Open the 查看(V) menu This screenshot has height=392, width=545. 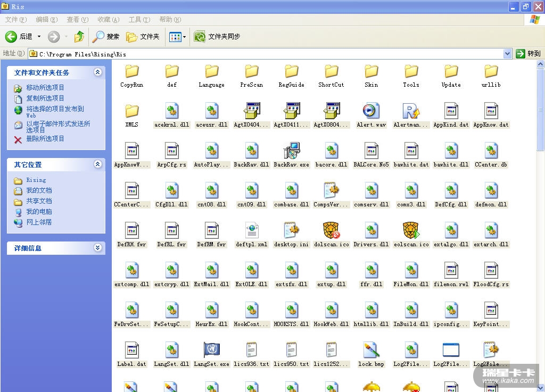77,20
